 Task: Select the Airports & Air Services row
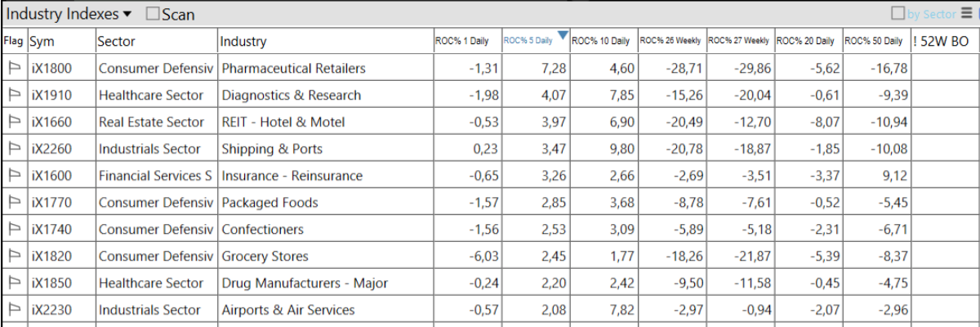[288, 311]
